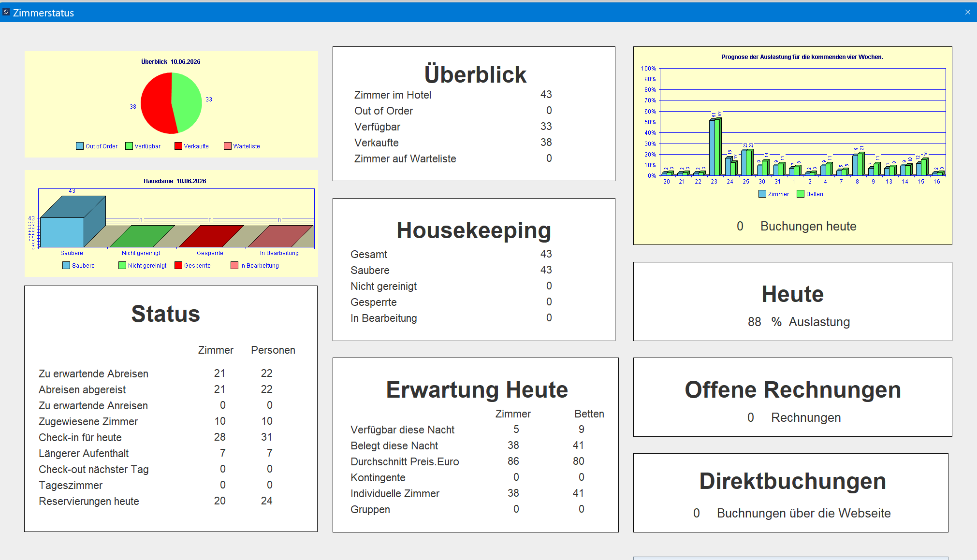This screenshot has height=560, width=977.
Task: Click the 'Hausdame 10.06.2026' chart title
Action: point(175,181)
